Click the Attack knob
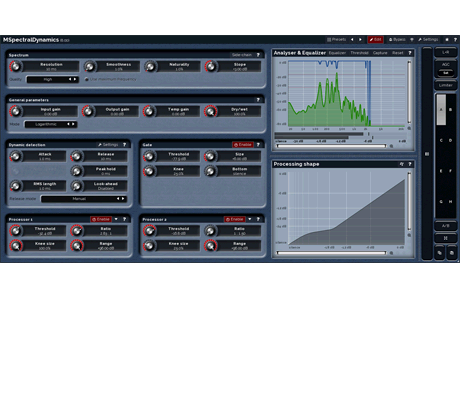460x416 pixels. pos(15,156)
